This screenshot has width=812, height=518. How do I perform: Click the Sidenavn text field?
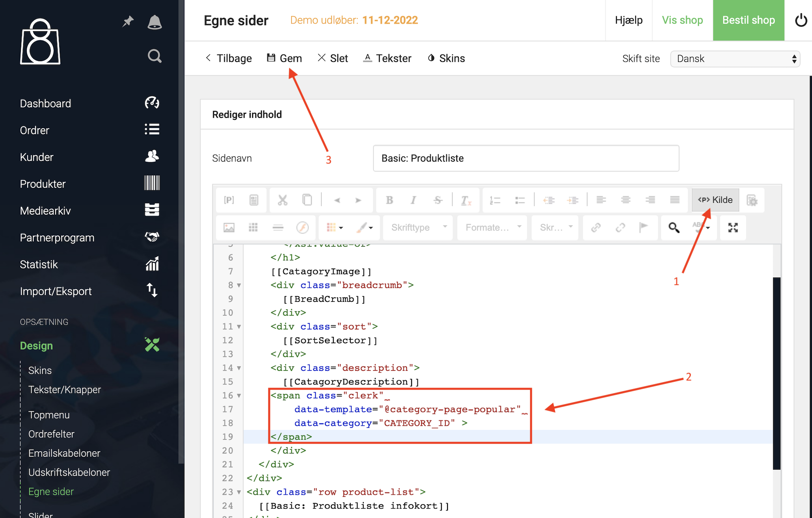coord(526,158)
